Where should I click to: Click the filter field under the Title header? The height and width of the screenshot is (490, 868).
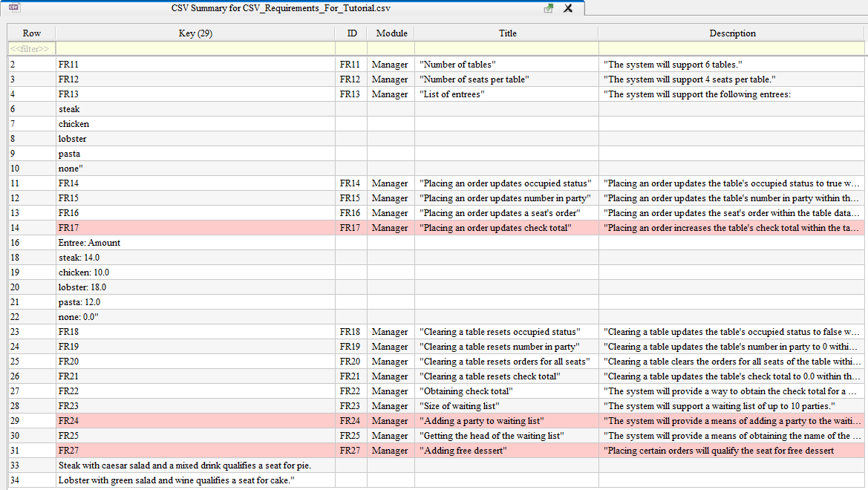[507, 48]
